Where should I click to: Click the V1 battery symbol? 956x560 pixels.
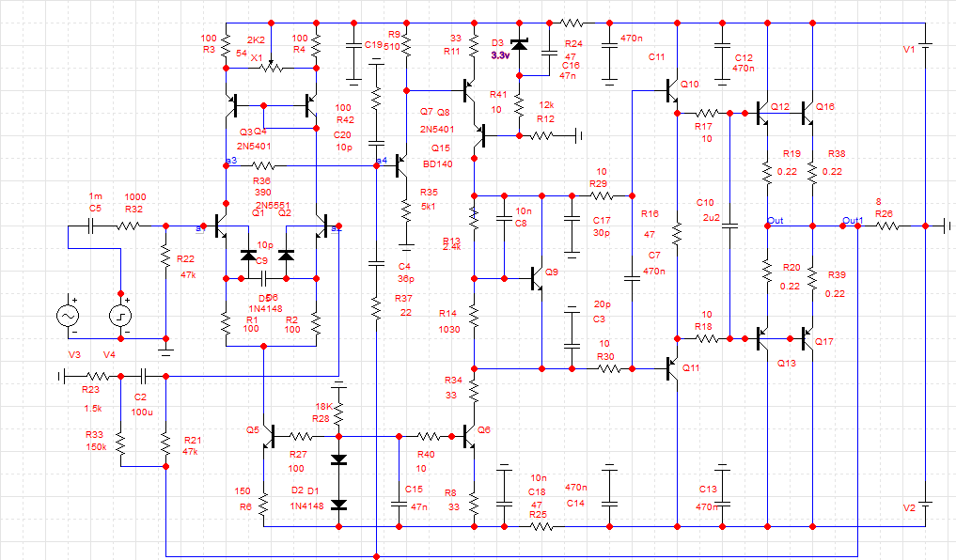(x=926, y=46)
